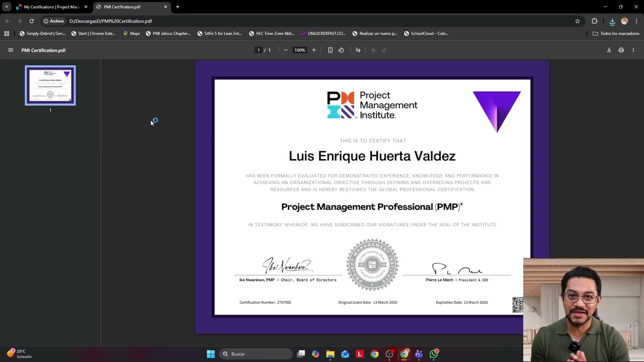Click the Archivo file info chip
Screen dimensions: 644x362
54,21
